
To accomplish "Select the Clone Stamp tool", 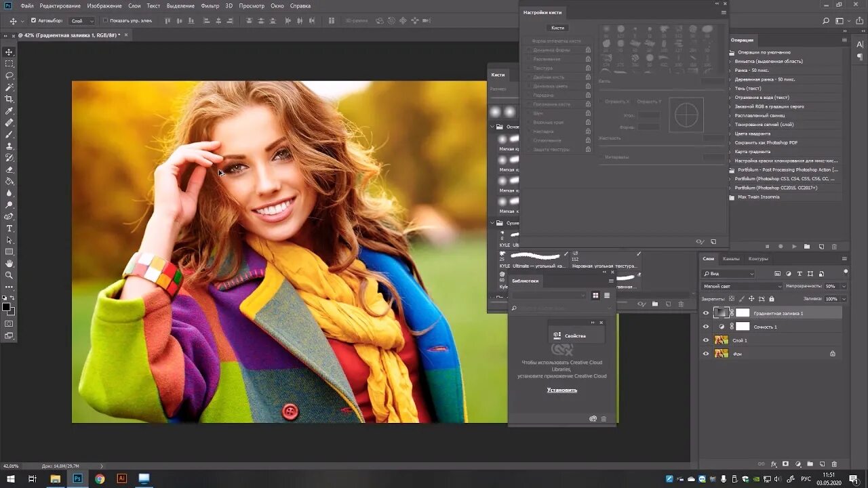I will coord(9,146).
